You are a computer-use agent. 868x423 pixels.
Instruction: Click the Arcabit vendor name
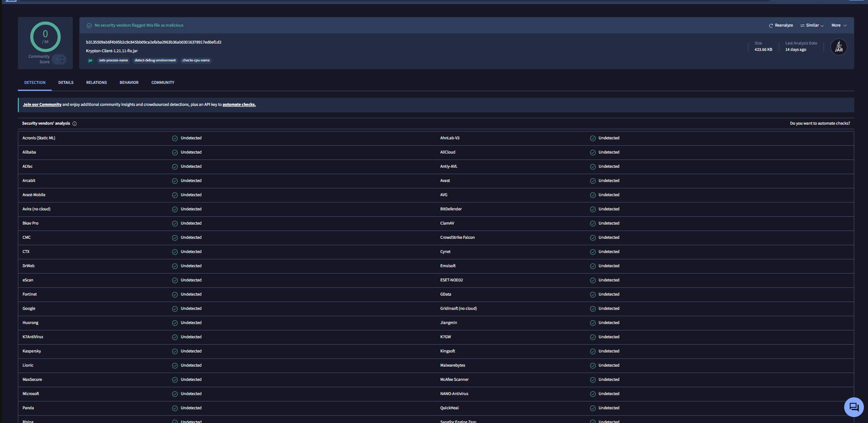(x=29, y=181)
